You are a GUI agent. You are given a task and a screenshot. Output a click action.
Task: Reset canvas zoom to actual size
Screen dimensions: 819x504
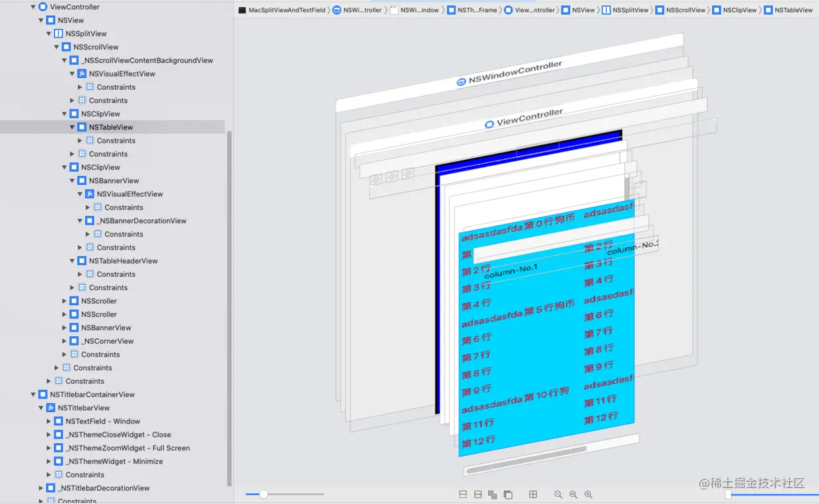[573, 495]
